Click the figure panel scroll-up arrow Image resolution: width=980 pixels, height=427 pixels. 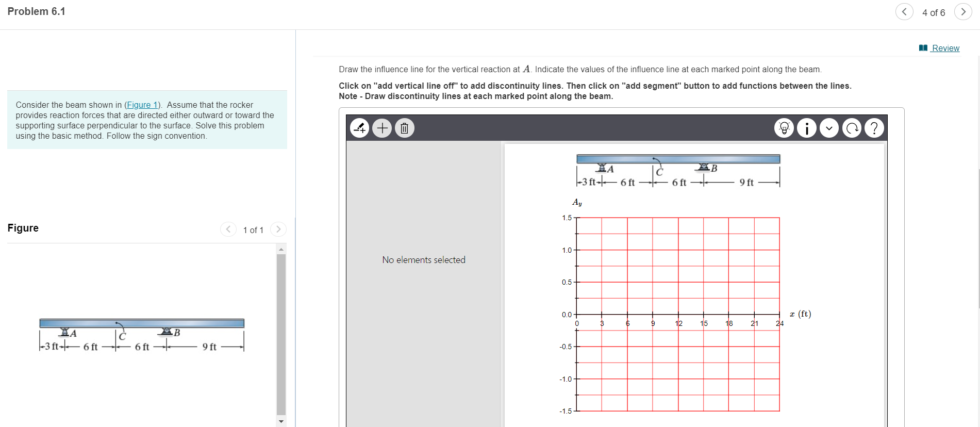pyautogui.click(x=281, y=250)
